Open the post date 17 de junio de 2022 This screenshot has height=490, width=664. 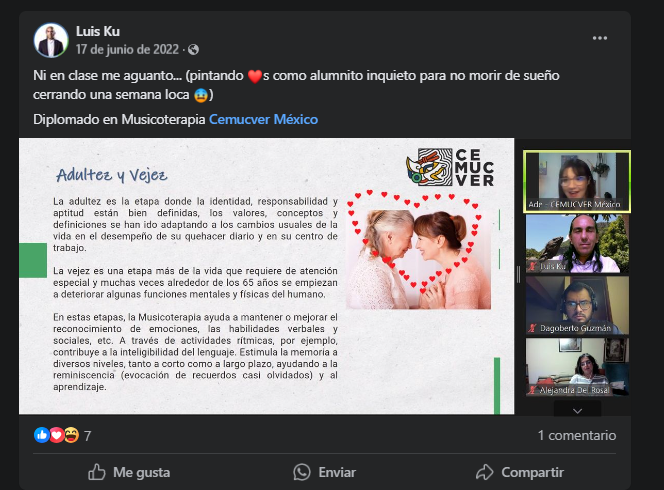(127, 50)
